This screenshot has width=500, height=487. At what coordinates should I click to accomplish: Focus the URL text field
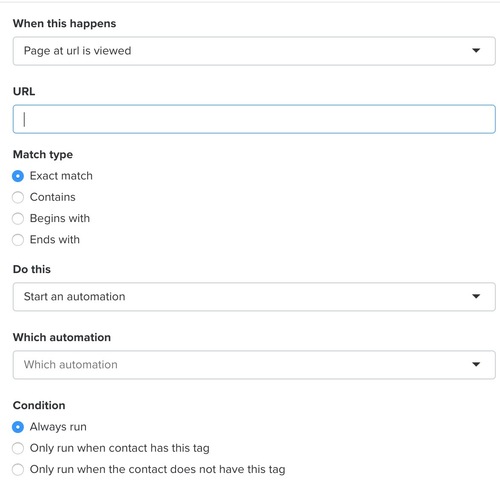click(x=254, y=119)
